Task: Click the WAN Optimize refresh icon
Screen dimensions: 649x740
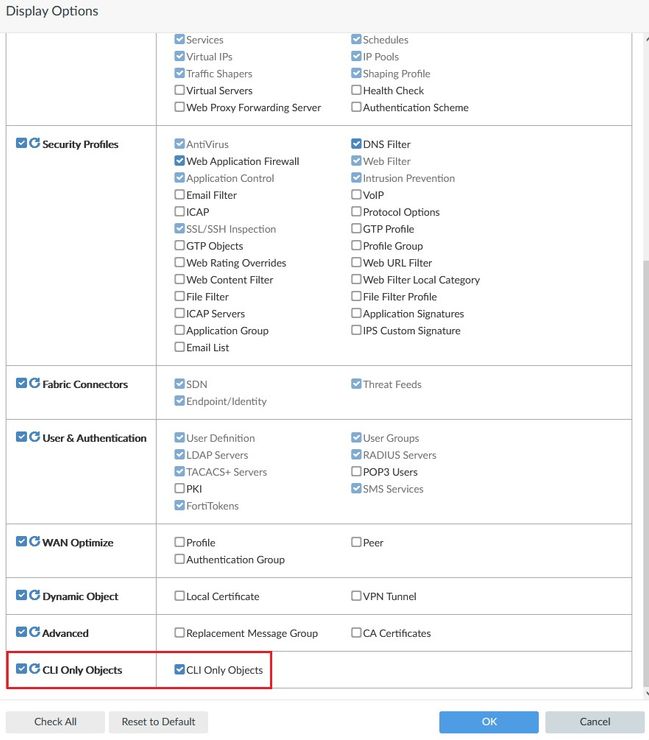Action: 35,542
